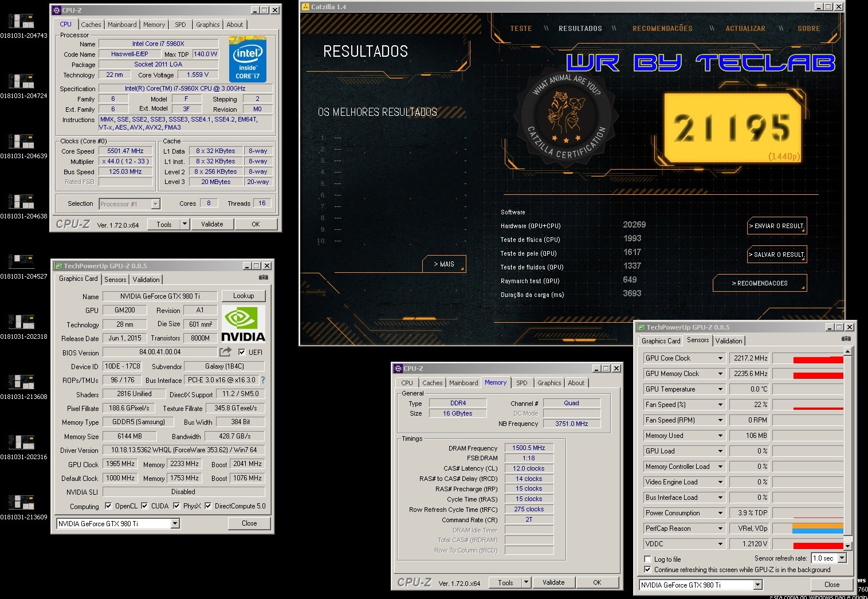Open Power Consumption sensor dropdown
Screen dimensions: 868x599
coord(720,513)
